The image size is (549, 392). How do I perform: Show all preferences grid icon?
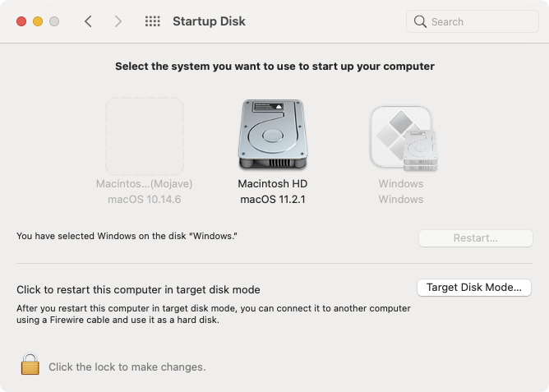pyautogui.click(x=152, y=21)
